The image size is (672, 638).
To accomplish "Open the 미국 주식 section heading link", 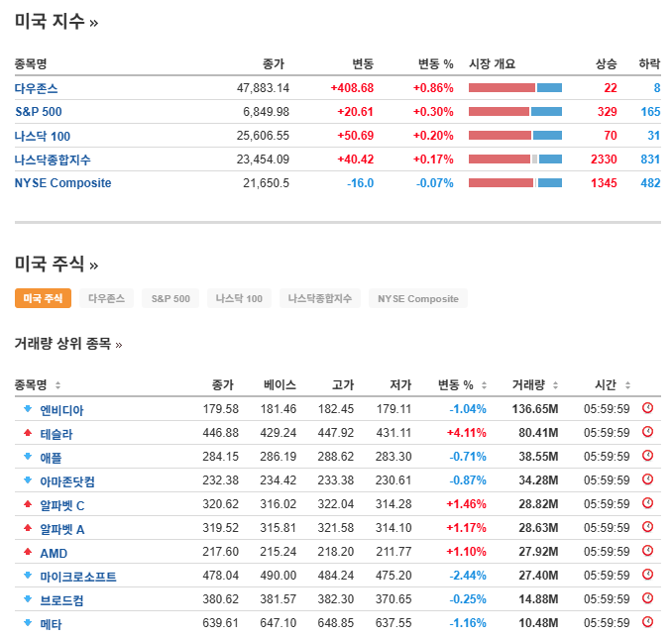I will pos(56,264).
